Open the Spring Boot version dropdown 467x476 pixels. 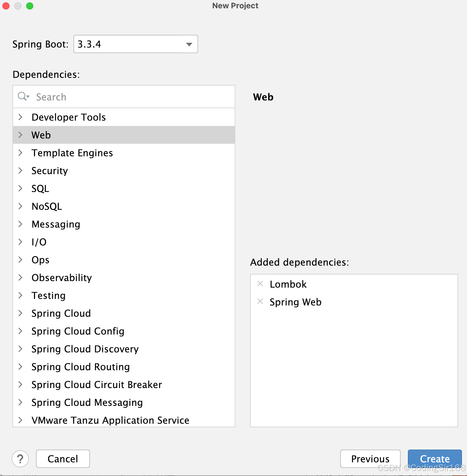click(135, 44)
